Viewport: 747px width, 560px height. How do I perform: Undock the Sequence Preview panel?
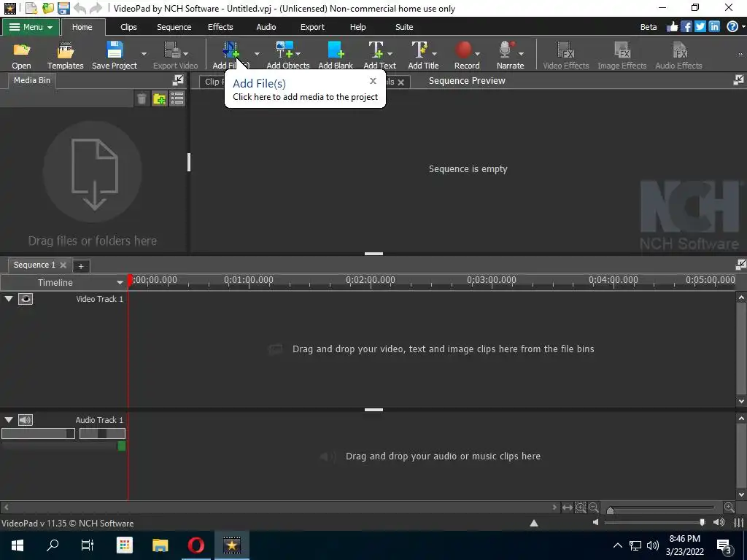pos(738,80)
